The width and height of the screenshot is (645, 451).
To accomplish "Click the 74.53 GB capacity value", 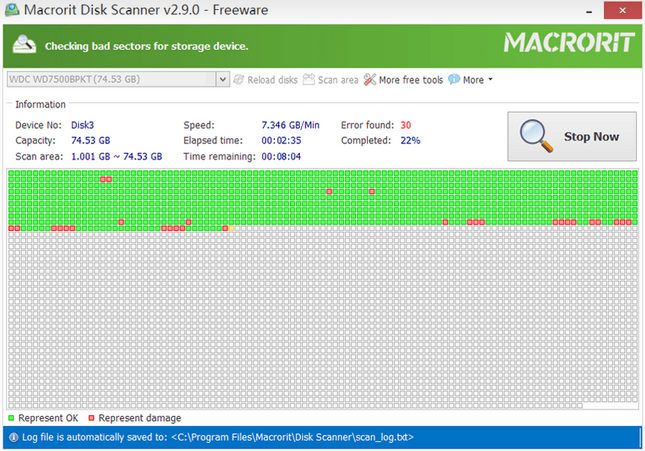I will tap(90, 141).
